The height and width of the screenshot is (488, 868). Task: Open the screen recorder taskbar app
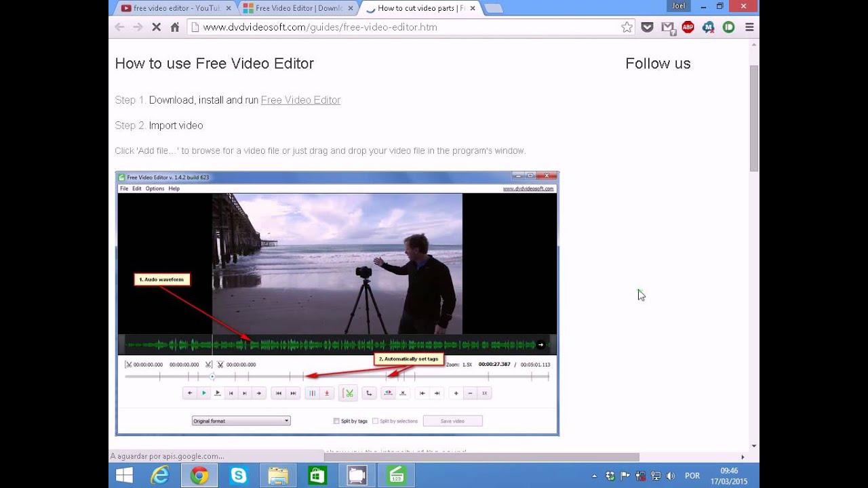pyautogui.click(x=357, y=476)
